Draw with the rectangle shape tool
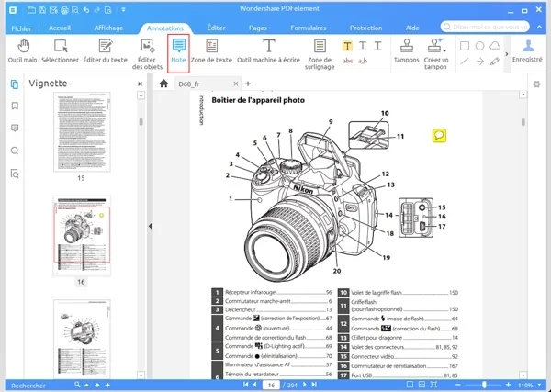The width and height of the screenshot is (551, 392). [x=465, y=46]
